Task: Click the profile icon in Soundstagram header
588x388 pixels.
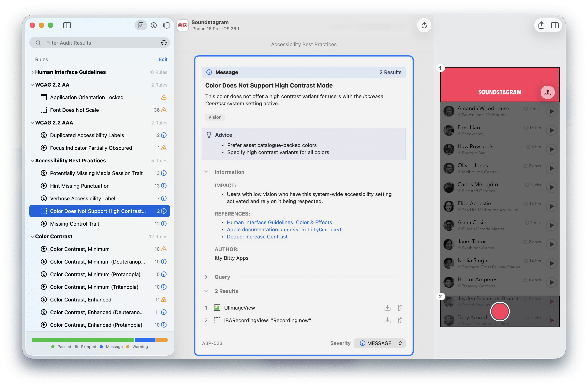Action: point(548,92)
